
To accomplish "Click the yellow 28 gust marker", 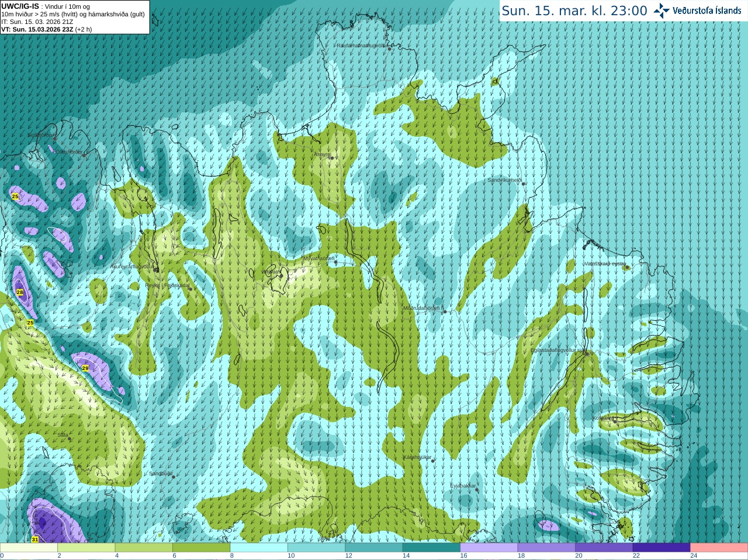I will pos(20,292).
